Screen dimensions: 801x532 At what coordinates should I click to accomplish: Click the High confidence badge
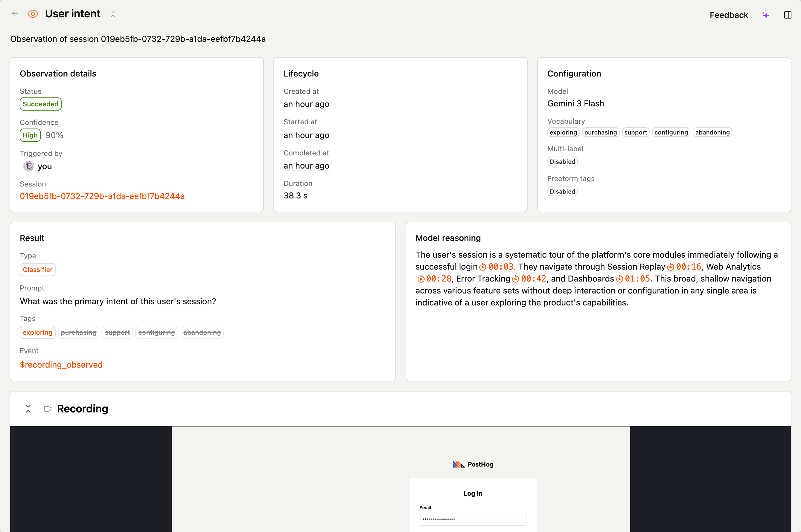[x=30, y=135]
